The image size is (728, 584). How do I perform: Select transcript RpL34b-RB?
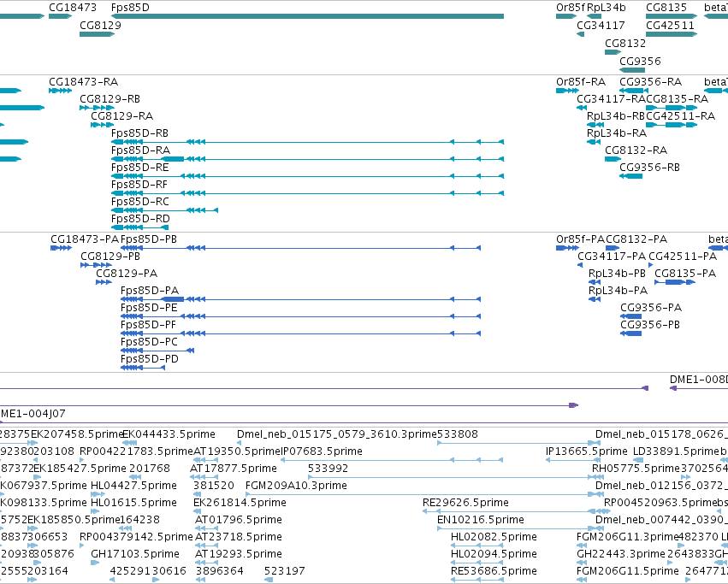[616, 116]
